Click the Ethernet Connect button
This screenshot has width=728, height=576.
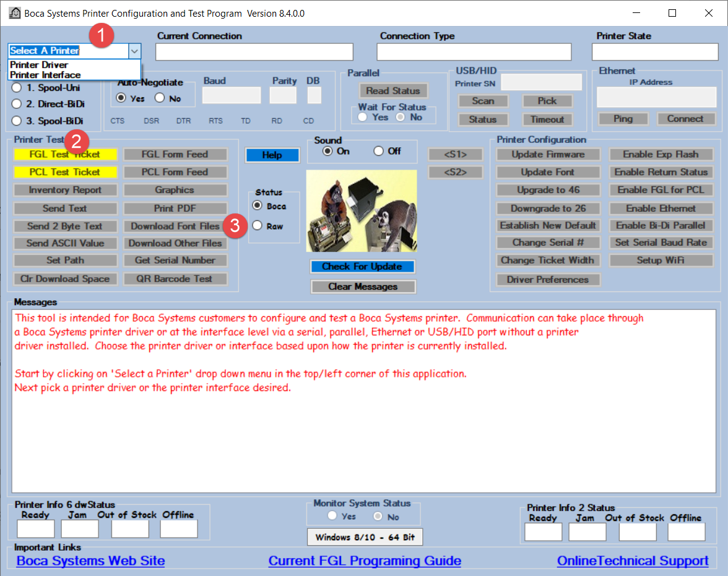click(685, 119)
